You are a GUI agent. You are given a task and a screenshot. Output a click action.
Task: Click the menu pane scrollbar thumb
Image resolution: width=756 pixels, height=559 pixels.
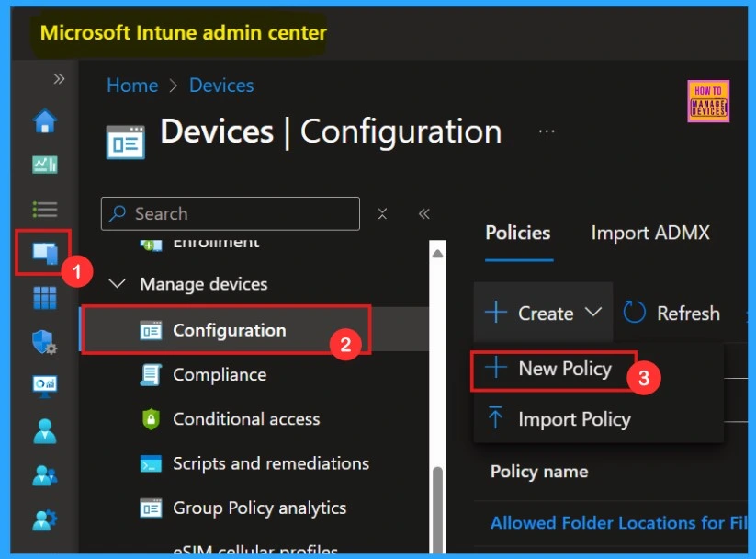pos(437,509)
